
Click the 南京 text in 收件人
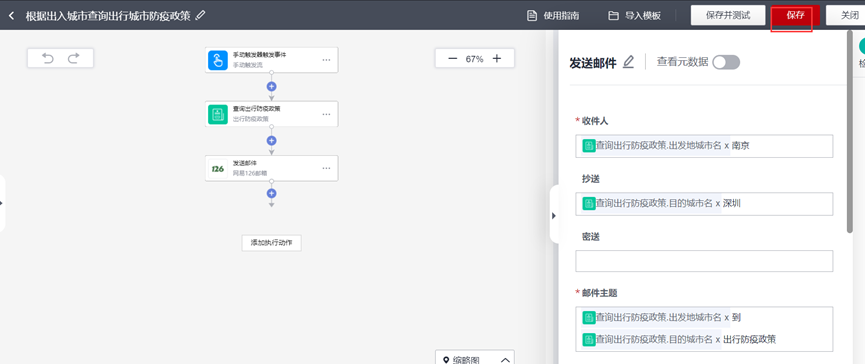(740, 146)
